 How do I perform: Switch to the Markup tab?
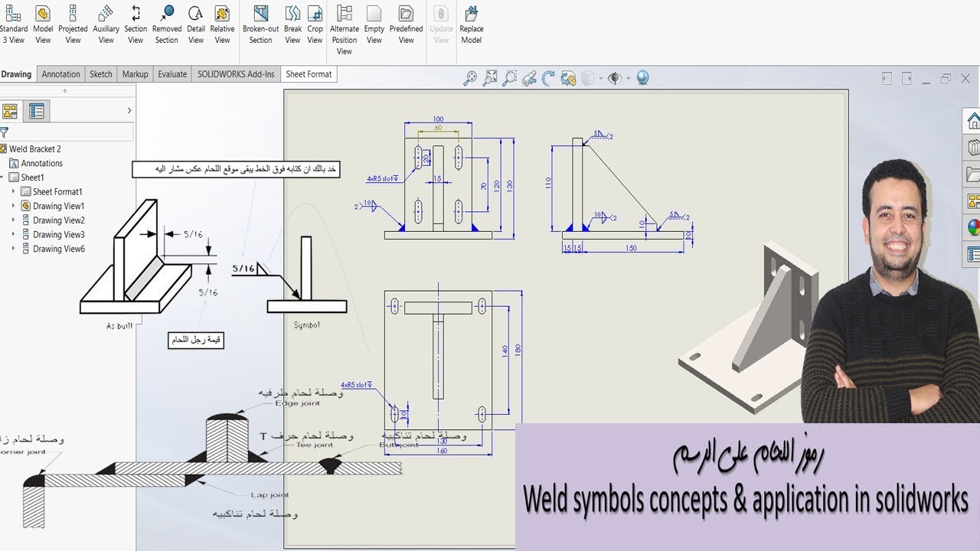click(x=135, y=74)
